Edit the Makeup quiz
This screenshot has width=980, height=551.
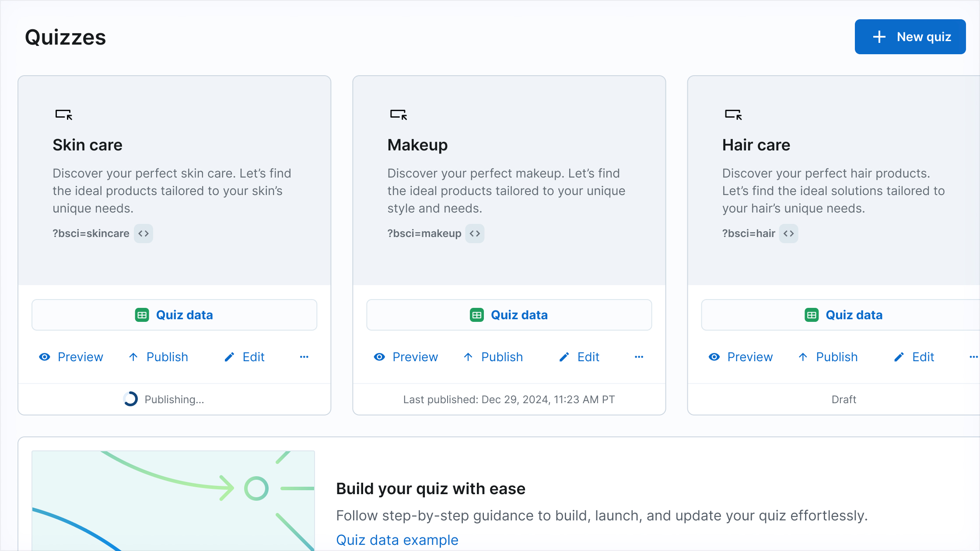579,357
